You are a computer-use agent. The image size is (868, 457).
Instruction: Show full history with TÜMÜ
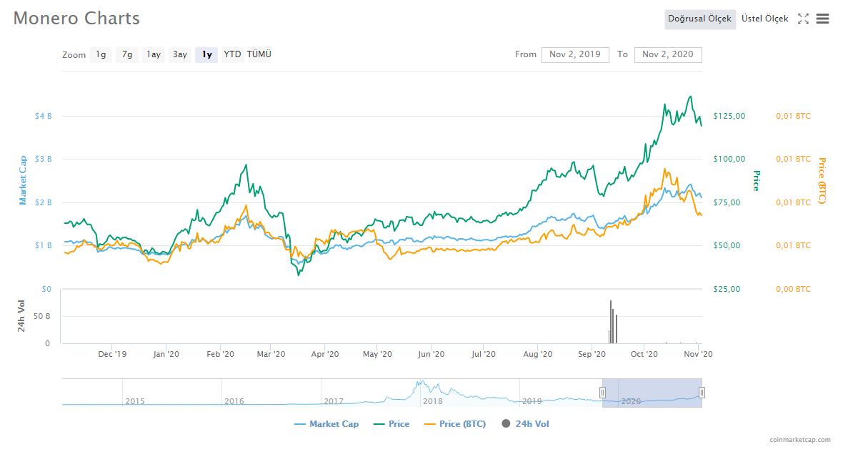pyautogui.click(x=259, y=54)
